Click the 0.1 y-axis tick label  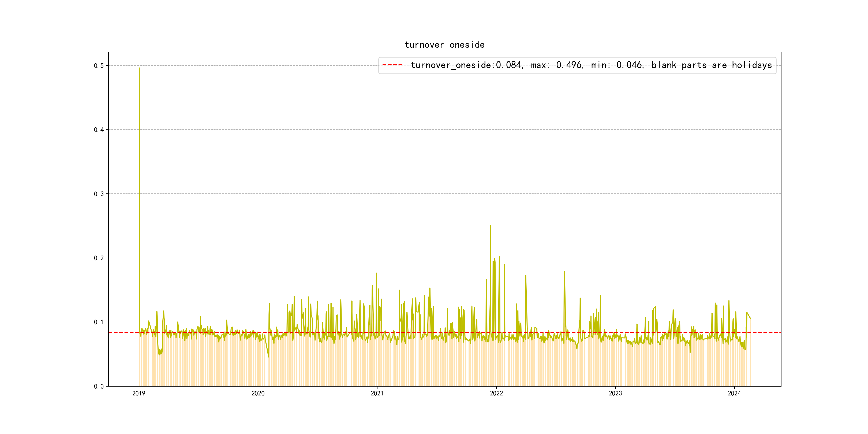tap(99, 322)
